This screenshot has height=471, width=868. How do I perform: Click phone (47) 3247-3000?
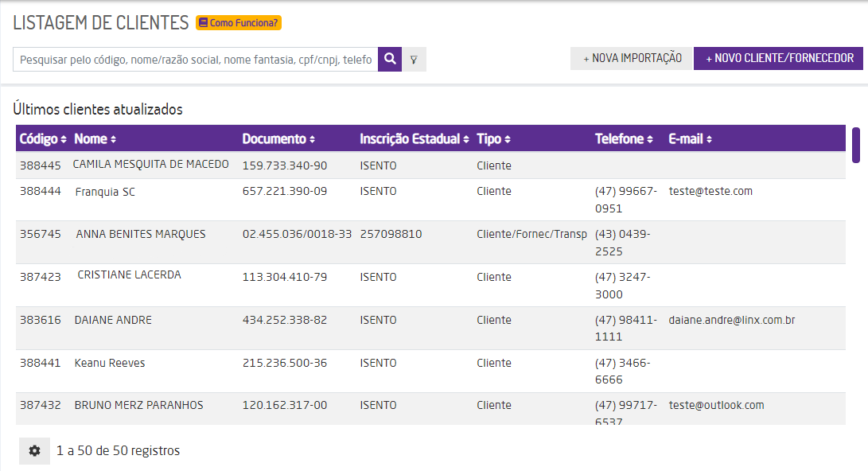(622, 286)
